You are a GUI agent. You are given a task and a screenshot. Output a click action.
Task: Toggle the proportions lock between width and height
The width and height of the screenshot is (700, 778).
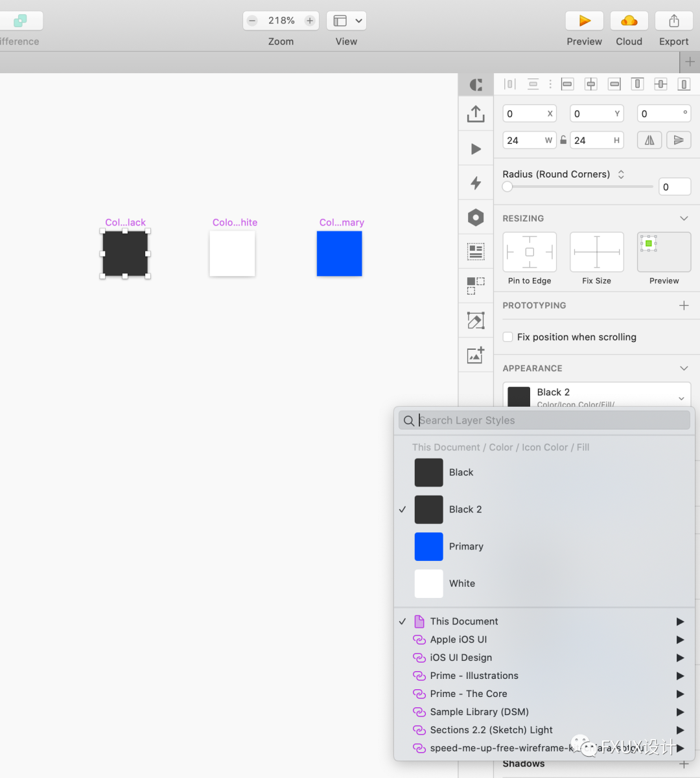coord(563,140)
